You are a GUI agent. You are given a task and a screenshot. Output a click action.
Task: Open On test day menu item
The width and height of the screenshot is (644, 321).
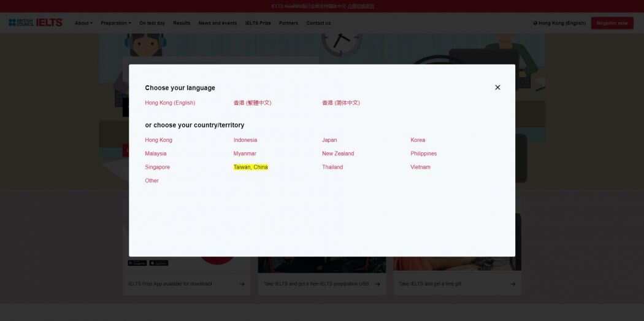click(x=152, y=23)
